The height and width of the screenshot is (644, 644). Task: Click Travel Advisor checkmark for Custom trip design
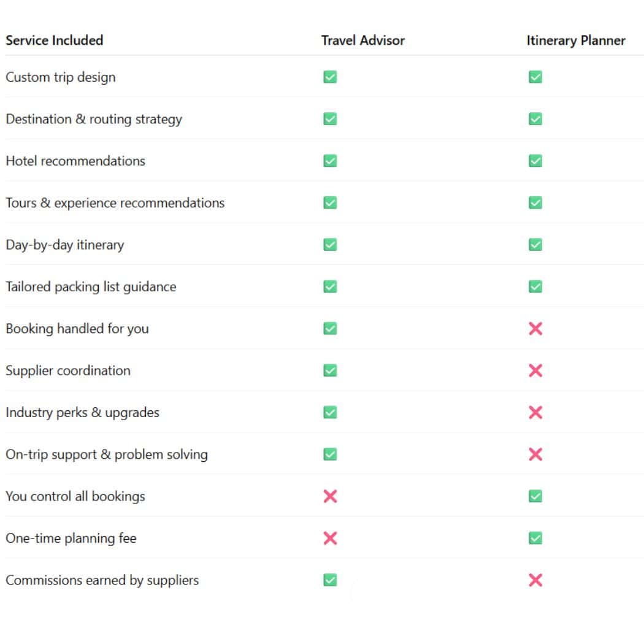click(x=330, y=77)
